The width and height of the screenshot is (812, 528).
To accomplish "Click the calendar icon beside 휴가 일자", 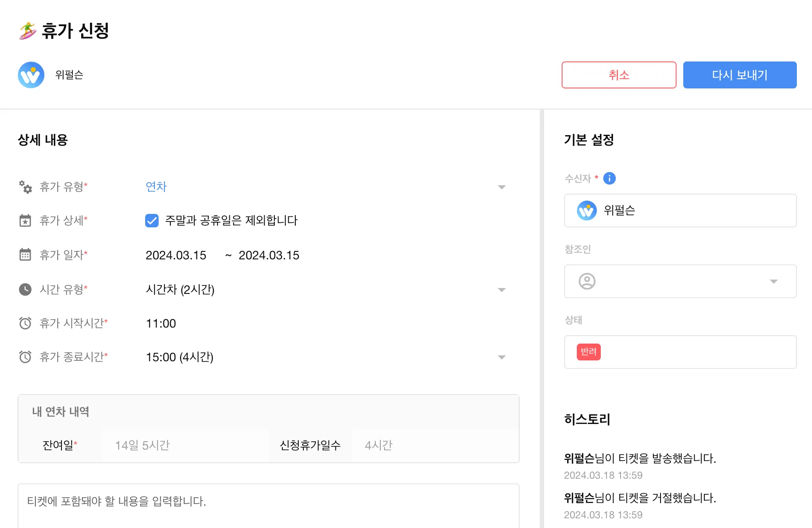I will [25, 255].
